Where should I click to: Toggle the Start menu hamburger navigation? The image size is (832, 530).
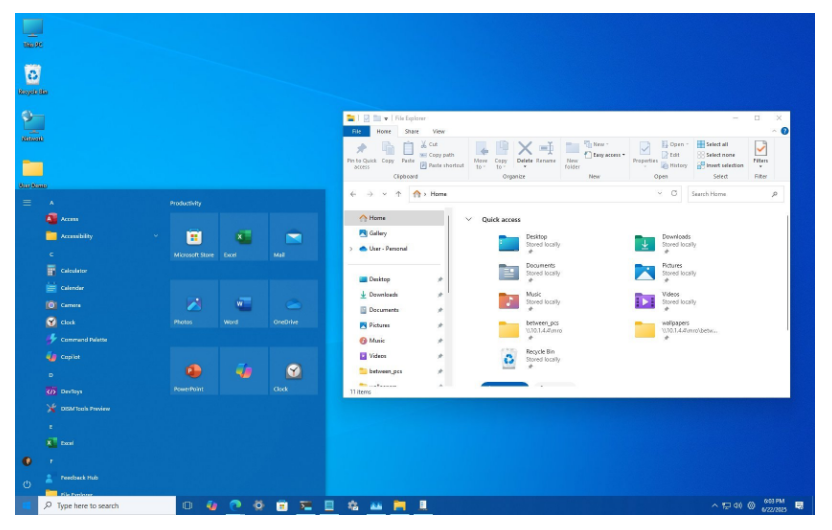[27, 203]
